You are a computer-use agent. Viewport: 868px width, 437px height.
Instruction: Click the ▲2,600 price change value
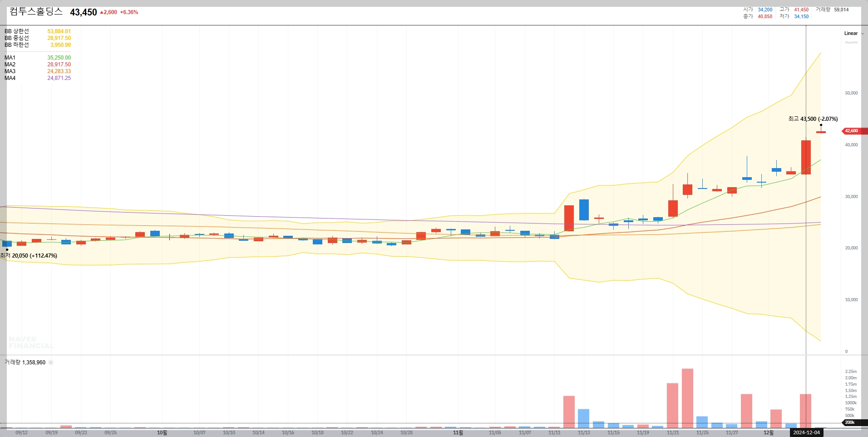(x=108, y=12)
